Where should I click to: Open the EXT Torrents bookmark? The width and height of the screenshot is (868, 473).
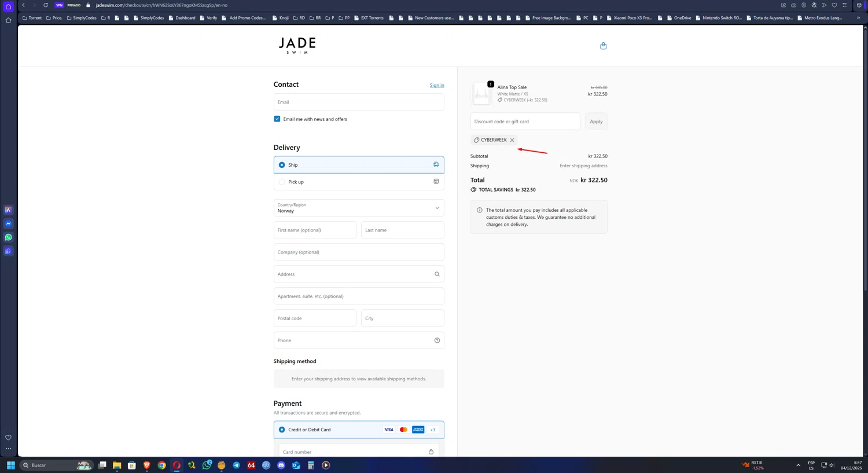point(369,18)
